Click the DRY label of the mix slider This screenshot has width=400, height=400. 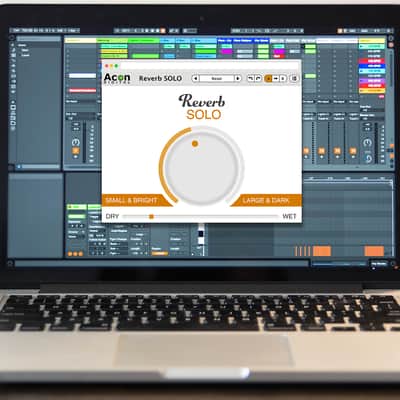[x=112, y=216]
